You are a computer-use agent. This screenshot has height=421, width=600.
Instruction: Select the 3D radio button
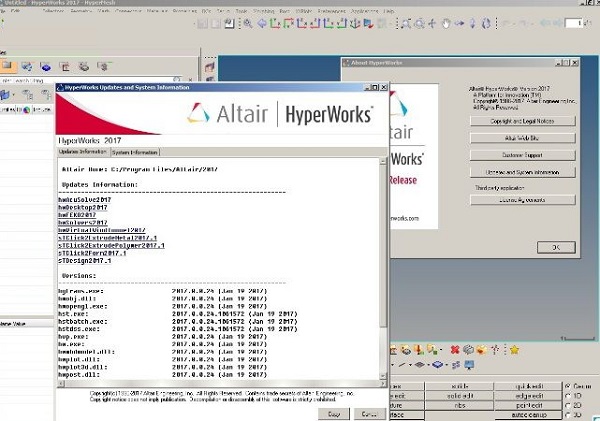click(568, 414)
